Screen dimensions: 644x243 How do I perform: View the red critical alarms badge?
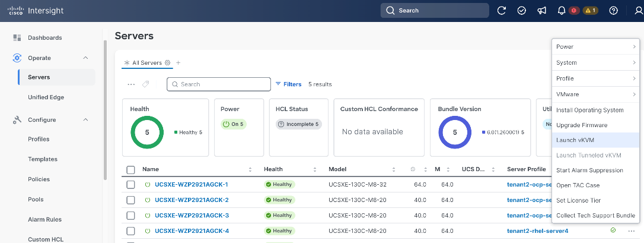574,11
